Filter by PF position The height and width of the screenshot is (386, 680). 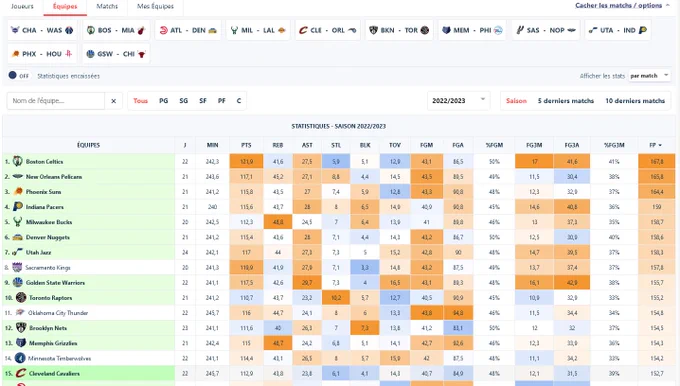pos(222,101)
